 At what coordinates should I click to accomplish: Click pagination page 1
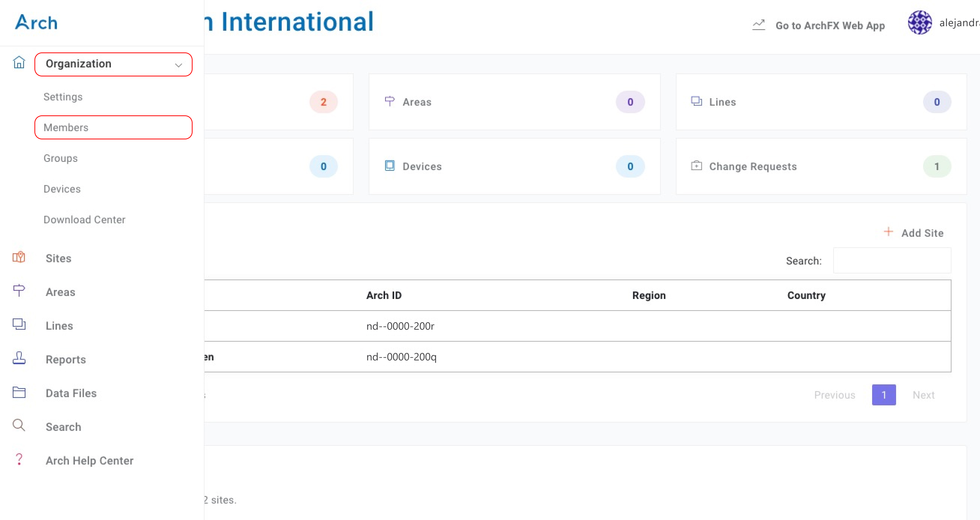(x=884, y=395)
